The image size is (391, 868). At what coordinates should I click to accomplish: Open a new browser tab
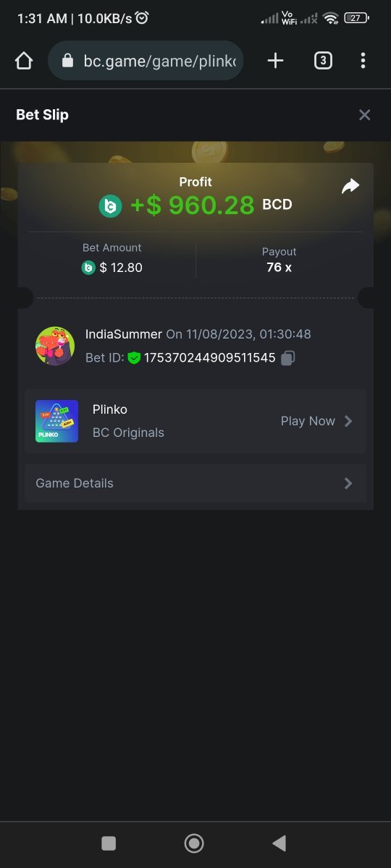[275, 61]
